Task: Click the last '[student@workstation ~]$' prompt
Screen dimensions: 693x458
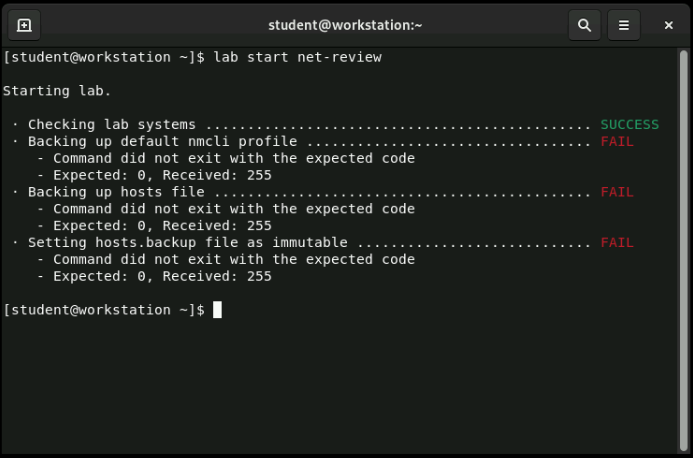Action: coord(103,310)
